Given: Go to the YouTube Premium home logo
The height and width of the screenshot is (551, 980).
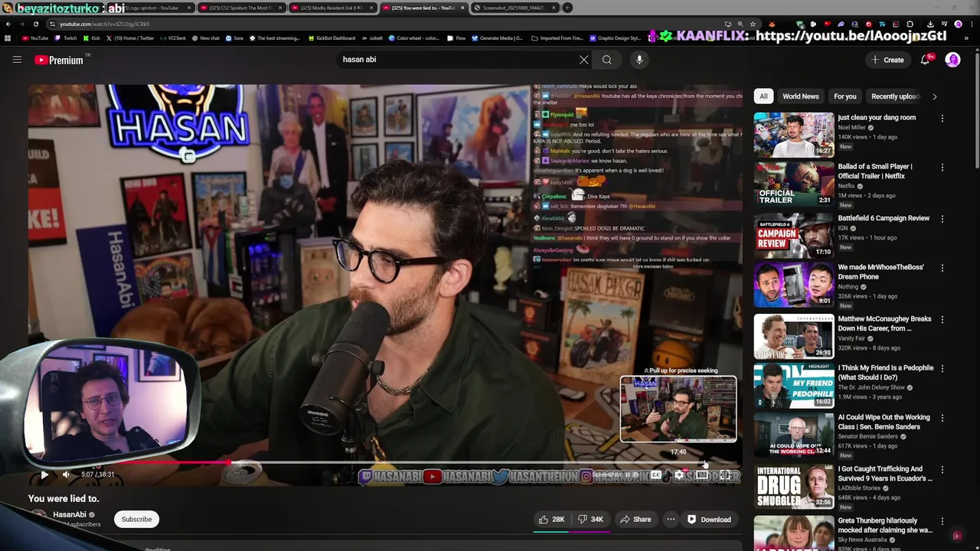Looking at the screenshot, I should click(x=59, y=60).
